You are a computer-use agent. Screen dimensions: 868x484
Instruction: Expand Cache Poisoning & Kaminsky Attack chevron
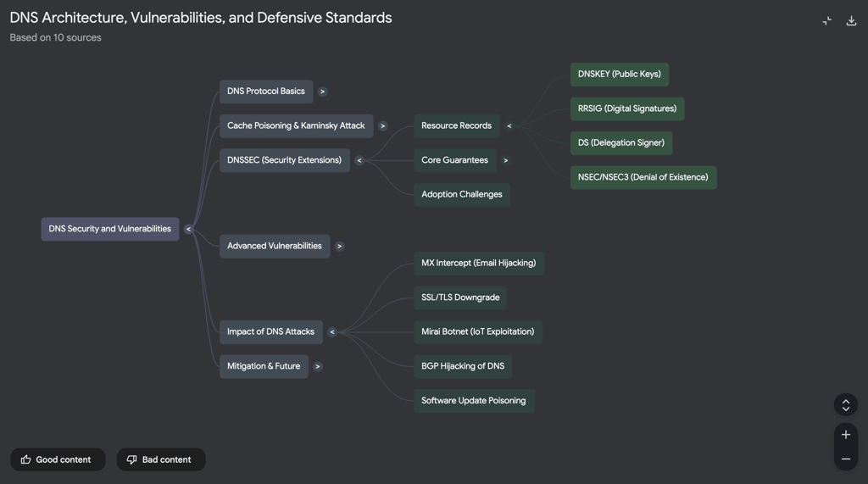382,125
